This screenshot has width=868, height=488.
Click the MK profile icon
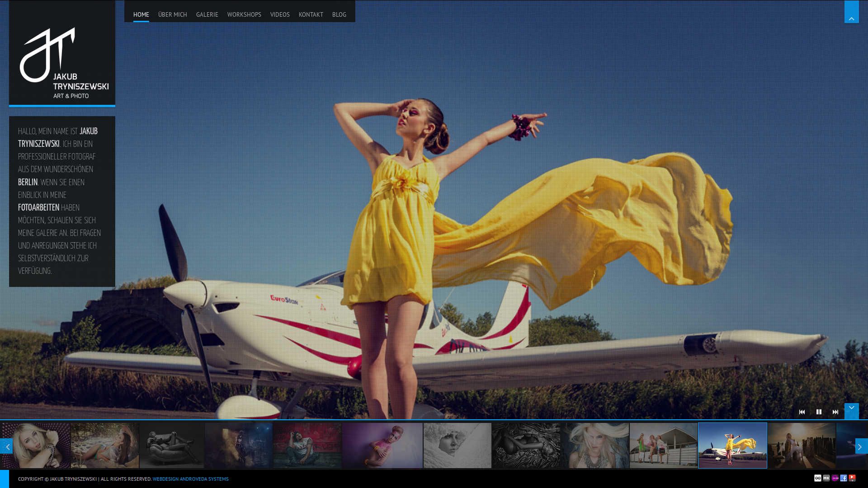coord(826,478)
